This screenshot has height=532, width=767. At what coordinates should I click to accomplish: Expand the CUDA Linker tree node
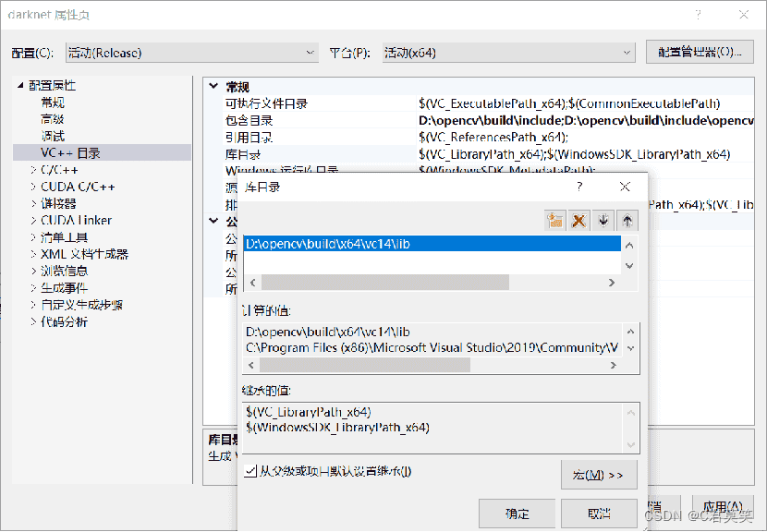[x=32, y=221]
